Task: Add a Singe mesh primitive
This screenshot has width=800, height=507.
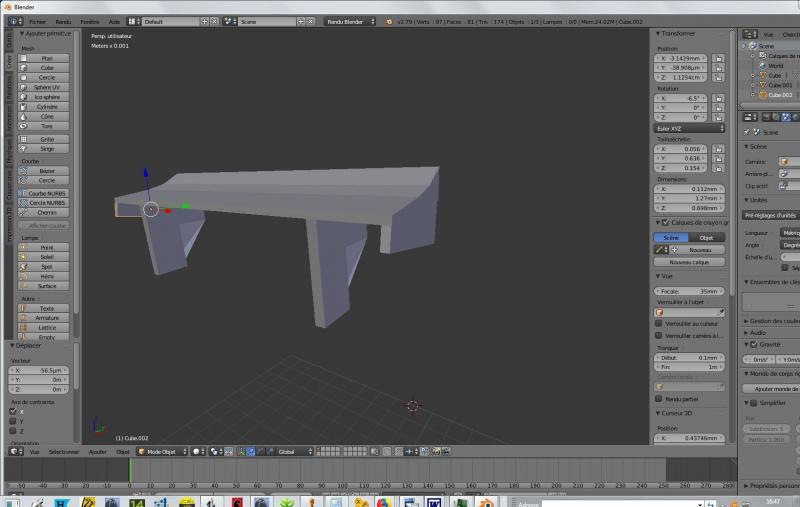Action: (x=47, y=148)
